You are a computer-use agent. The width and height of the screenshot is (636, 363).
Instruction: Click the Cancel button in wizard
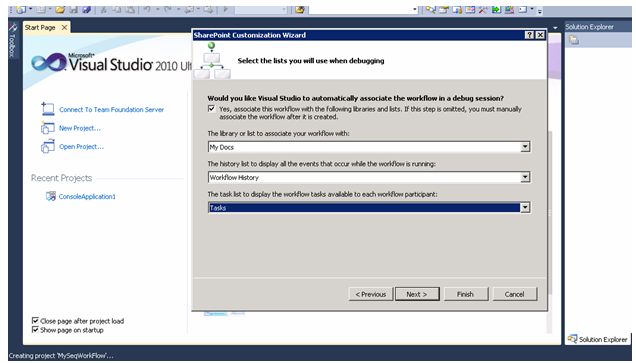click(x=514, y=294)
